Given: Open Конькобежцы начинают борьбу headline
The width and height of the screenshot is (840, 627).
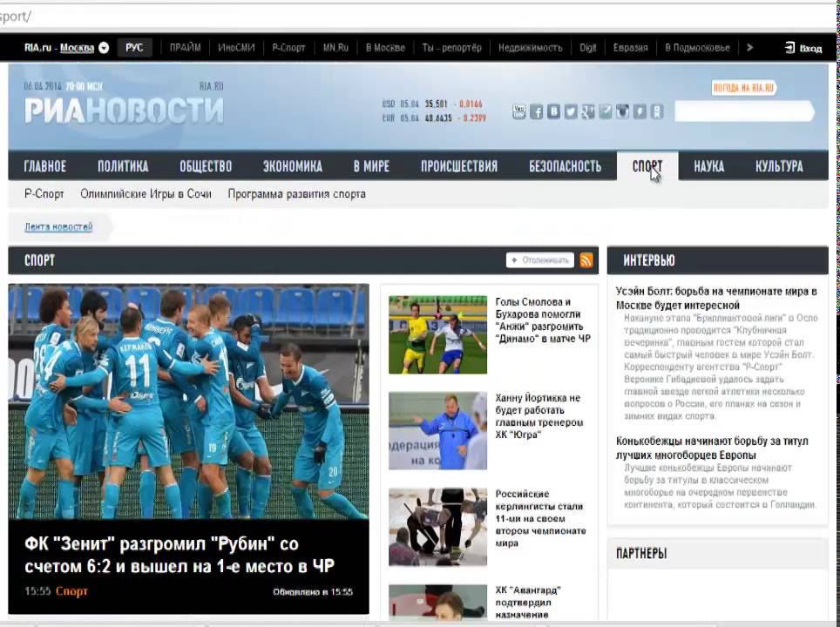Looking at the screenshot, I should click(712, 448).
